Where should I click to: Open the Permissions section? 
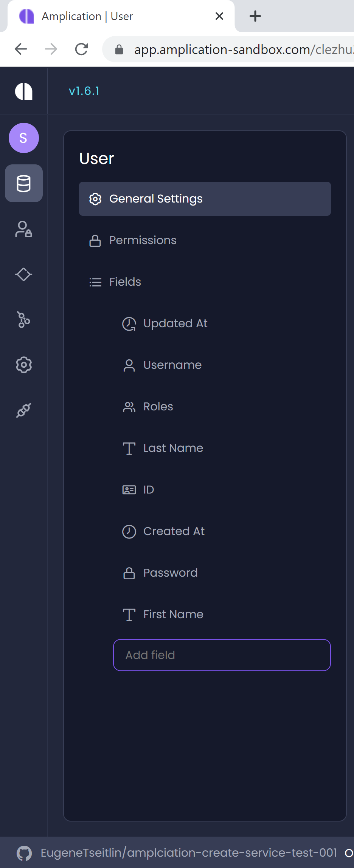pyautogui.click(x=143, y=240)
